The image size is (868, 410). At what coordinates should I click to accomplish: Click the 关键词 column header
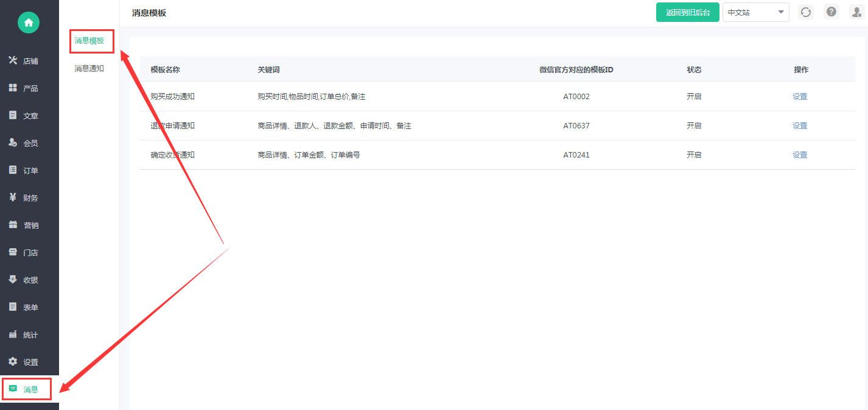[x=268, y=69]
